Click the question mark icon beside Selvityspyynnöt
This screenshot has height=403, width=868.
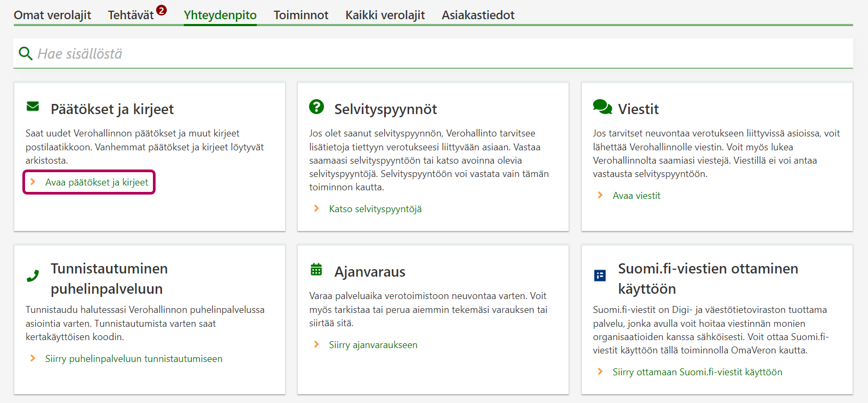pyautogui.click(x=317, y=107)
